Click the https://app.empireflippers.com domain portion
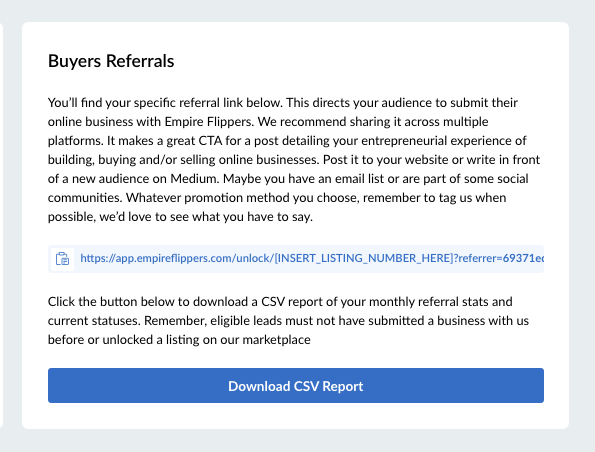This screenshot has height=452, width=595. tap(156, 258)
